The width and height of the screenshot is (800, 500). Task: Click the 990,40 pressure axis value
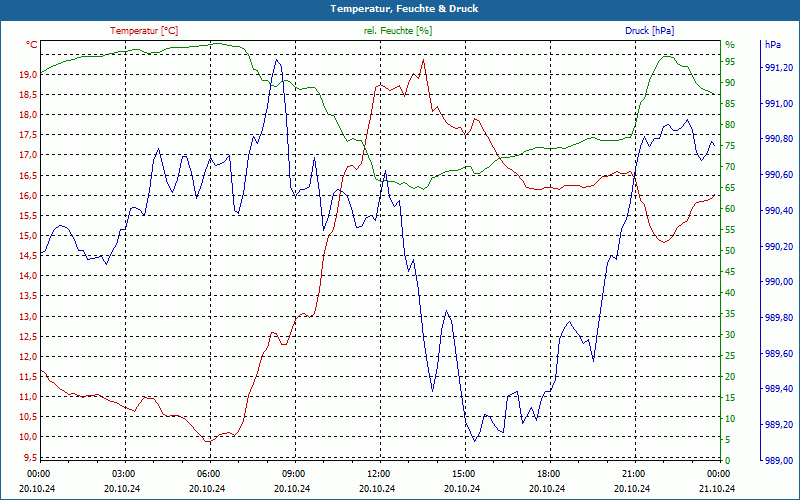click(779, 211)
